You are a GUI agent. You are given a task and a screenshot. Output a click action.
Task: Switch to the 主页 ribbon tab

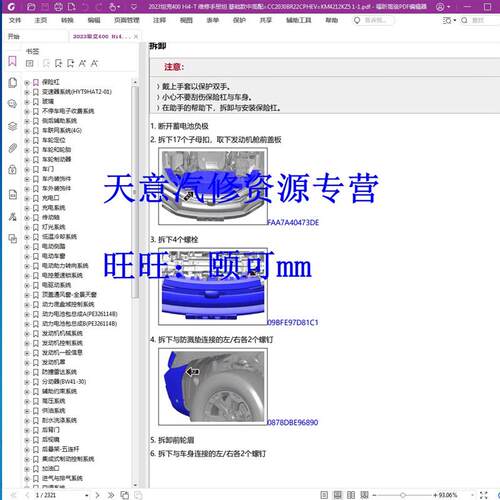coord(41,20)
